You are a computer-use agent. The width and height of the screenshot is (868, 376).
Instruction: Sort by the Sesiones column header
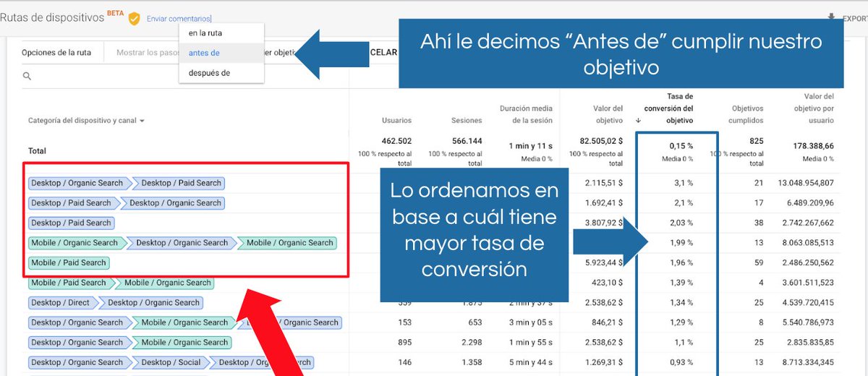(x=467, y=121)
